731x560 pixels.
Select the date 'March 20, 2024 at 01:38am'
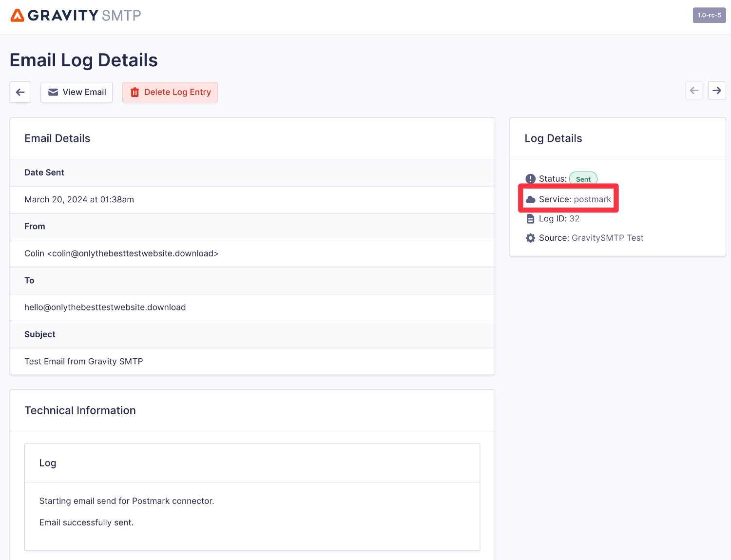pyautogui.click(x=79, y=199)
